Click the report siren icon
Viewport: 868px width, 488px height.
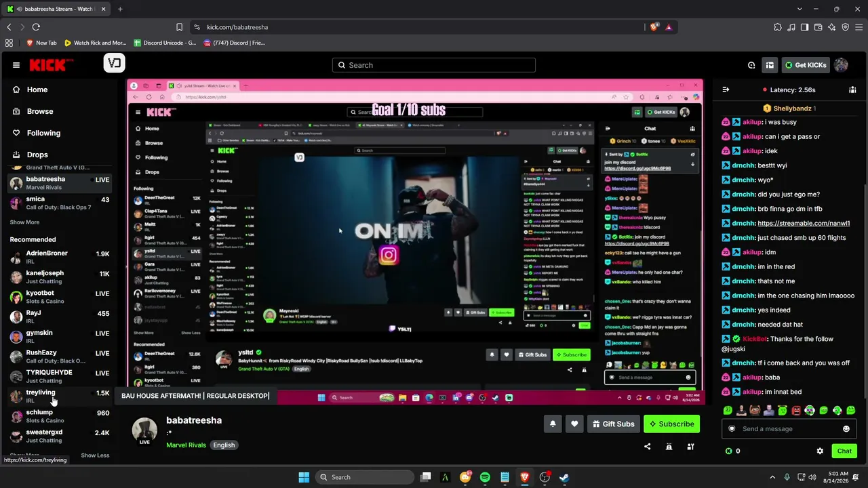669,447
